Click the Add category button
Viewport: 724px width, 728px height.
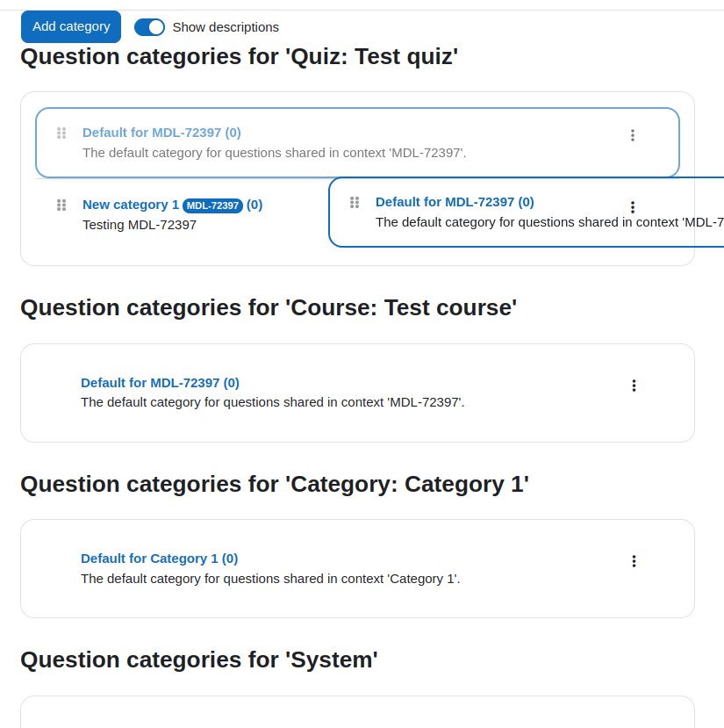[71, 26]
